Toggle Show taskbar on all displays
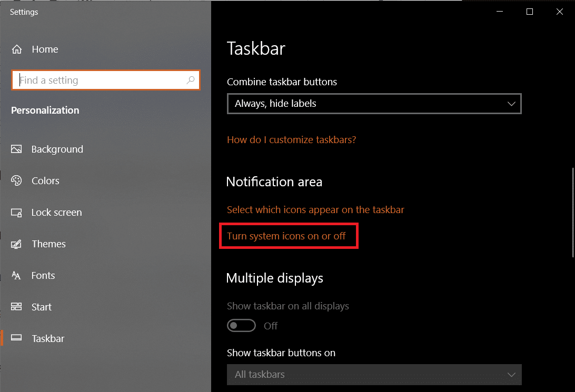 (241, 326)
